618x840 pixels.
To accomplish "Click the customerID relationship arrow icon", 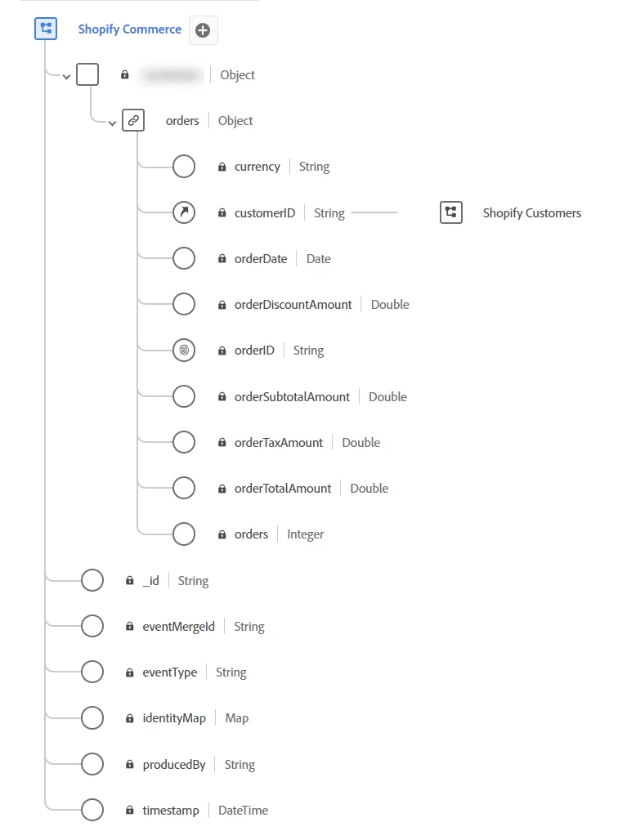I will pos(184,212).
